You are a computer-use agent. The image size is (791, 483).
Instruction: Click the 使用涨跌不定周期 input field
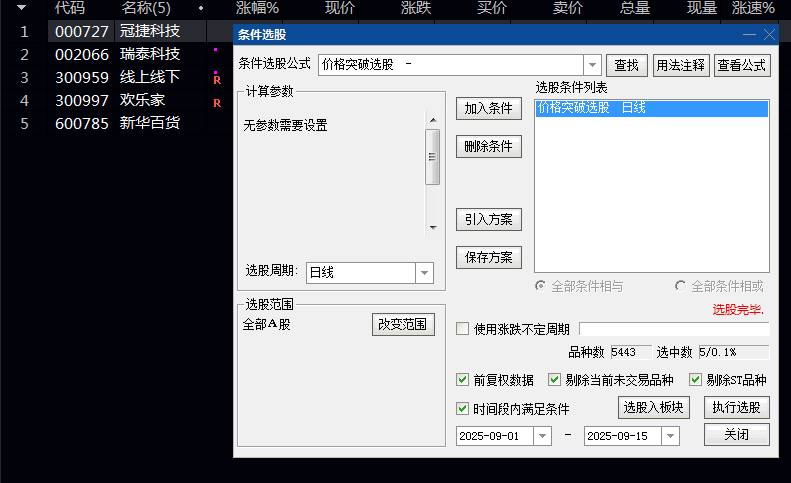(674, 329)
